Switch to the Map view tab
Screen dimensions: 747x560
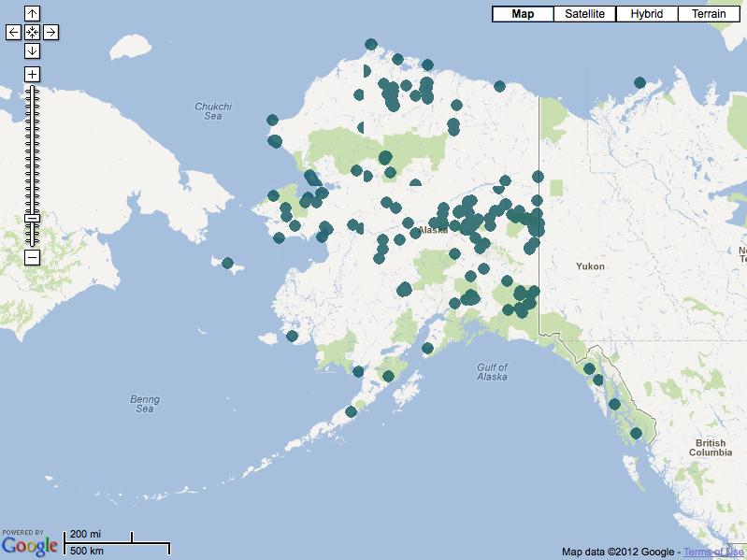(522, 14)
